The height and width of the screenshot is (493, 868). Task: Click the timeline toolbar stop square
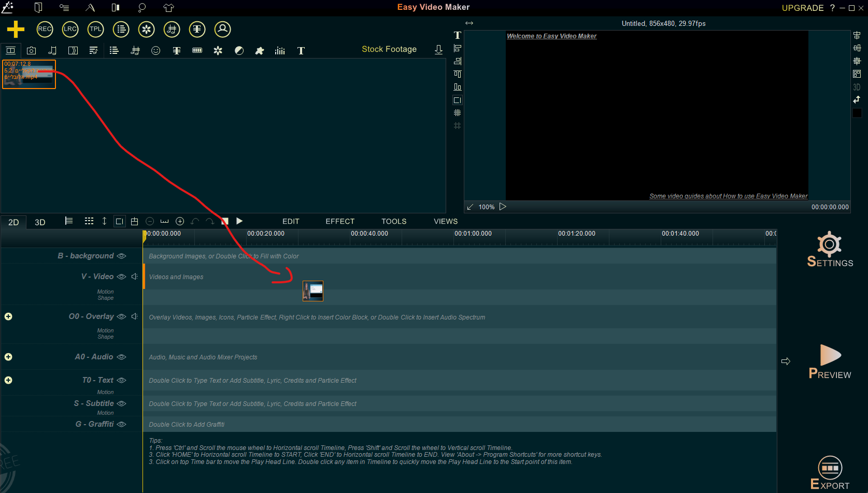coord(225,221)
